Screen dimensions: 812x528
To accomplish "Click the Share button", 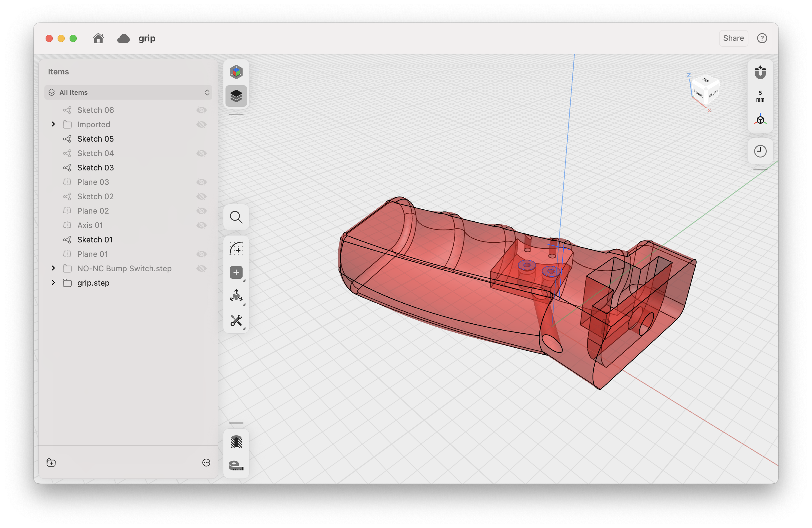I will pos(733,38).
